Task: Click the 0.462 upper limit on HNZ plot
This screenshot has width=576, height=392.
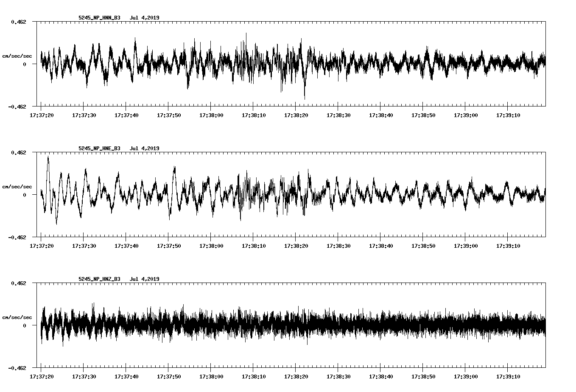Action: point(19,283)
